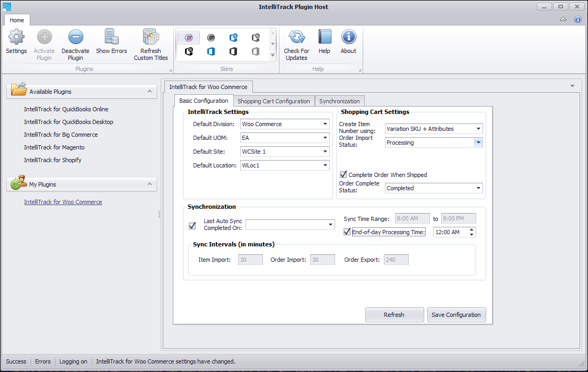Apply the dark gray DevExpress skin

click(x=211, y=38)
